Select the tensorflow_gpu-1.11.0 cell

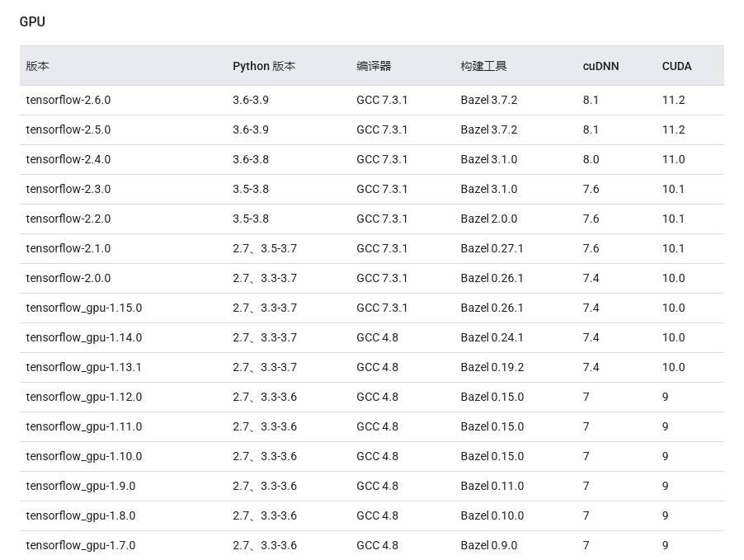[x=84, y=426]
